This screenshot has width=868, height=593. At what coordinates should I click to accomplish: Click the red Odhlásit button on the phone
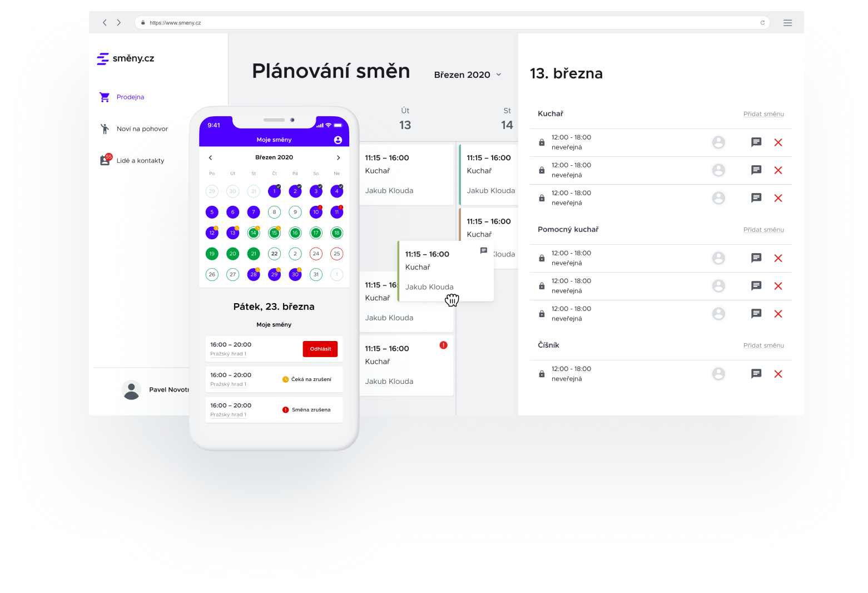[x=320, y=349]
